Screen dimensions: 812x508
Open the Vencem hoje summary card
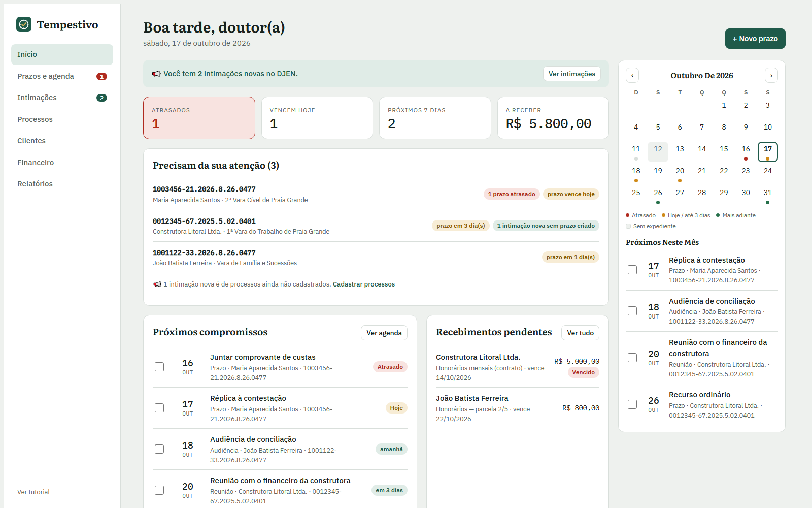click(x=317, y=118)
